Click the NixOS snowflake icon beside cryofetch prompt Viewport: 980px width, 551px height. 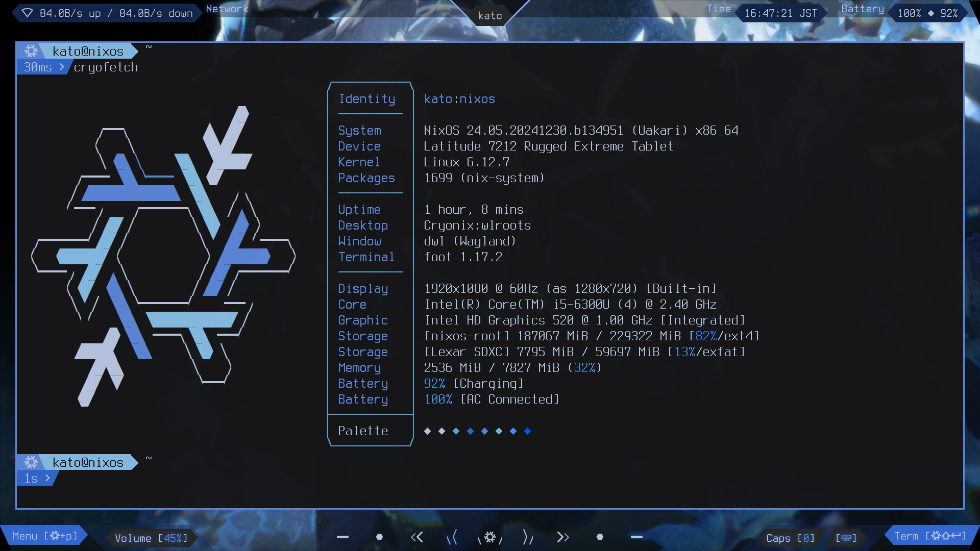coord(31,51)
